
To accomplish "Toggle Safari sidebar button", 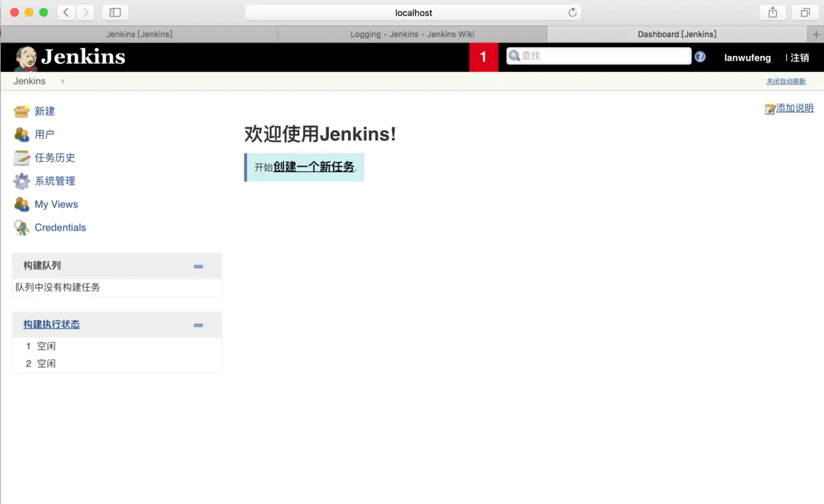I will [115, 12].
